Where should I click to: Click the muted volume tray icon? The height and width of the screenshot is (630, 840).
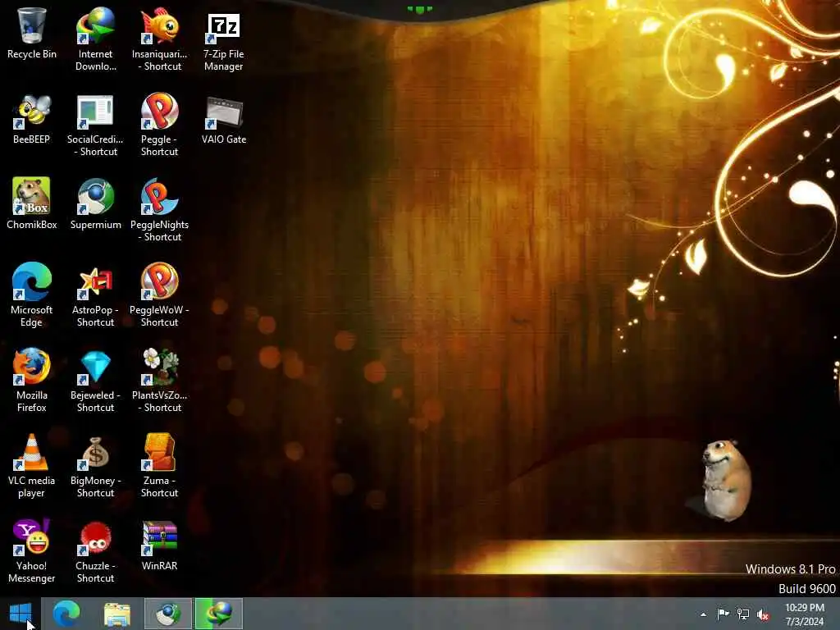pos(763,614)
